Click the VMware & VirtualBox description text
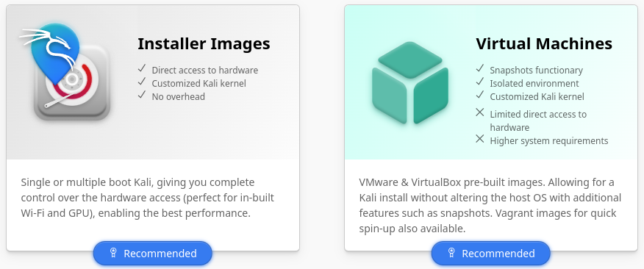The image size is (644, 269). [x=490, y=205]
